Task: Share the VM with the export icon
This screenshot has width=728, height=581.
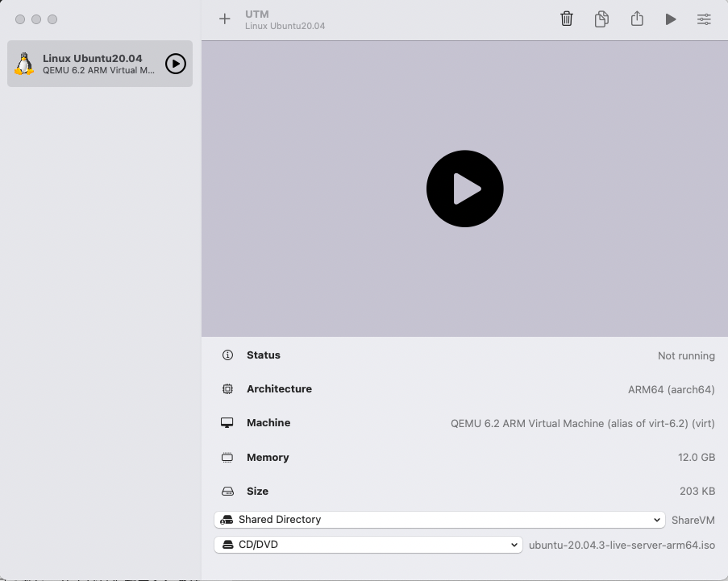Action: 637,19
